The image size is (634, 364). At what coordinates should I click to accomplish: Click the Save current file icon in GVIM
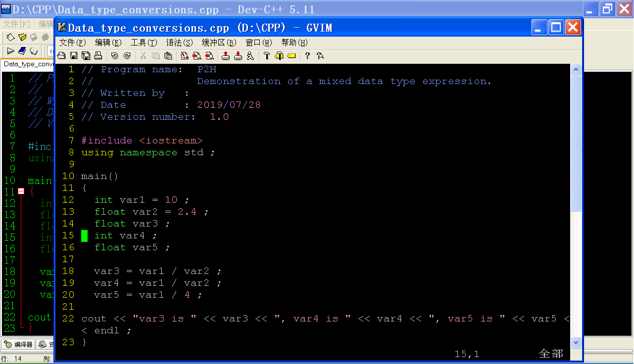[x=73, y=56]
